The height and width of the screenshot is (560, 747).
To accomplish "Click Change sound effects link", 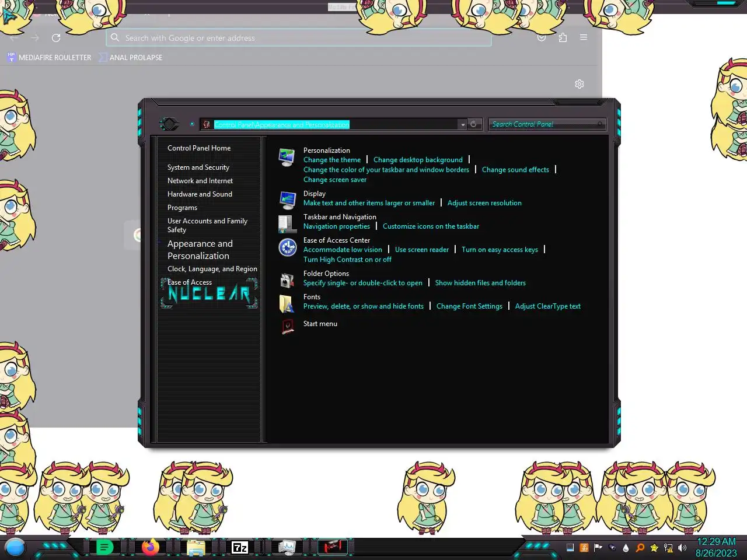I will tap(515, 170).
